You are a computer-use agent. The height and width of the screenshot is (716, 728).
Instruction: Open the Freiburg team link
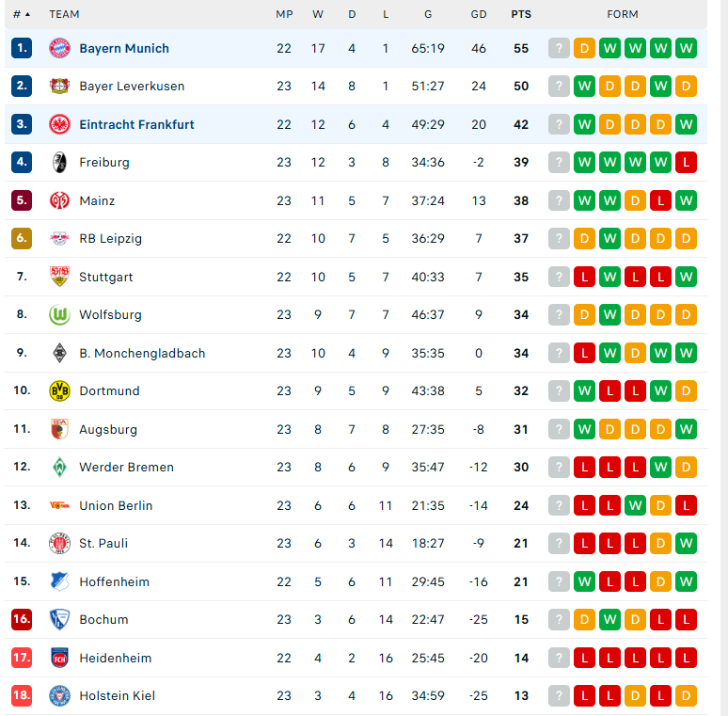pos(104,163)
